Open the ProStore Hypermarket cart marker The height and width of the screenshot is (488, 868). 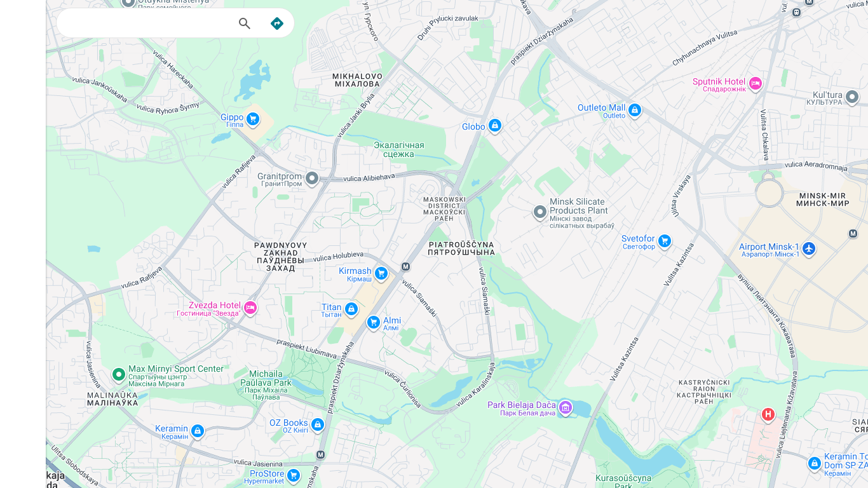[x=294, y=475]
